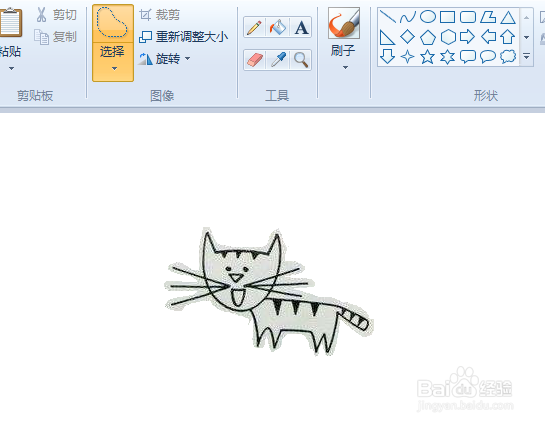Screen dimensions: 545x425
Task: Choose the Right arrow shape
Action: pyautogui.click(x=467, y=36)
